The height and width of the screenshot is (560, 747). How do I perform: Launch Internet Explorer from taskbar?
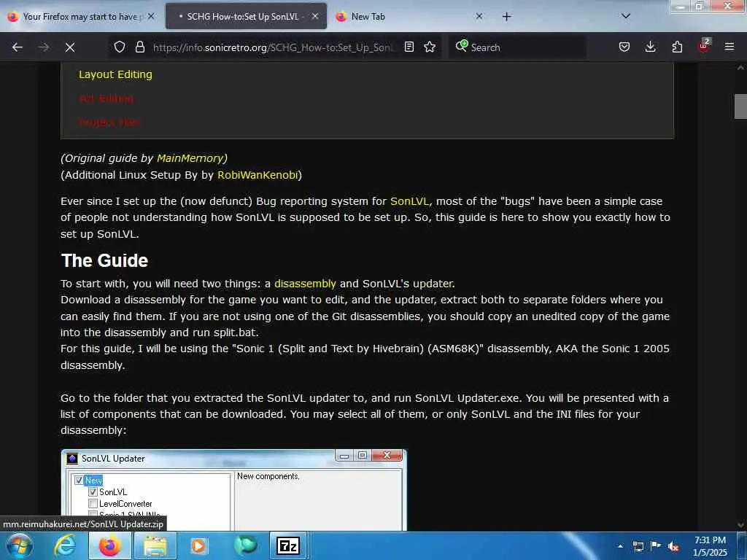coord(65,545)
